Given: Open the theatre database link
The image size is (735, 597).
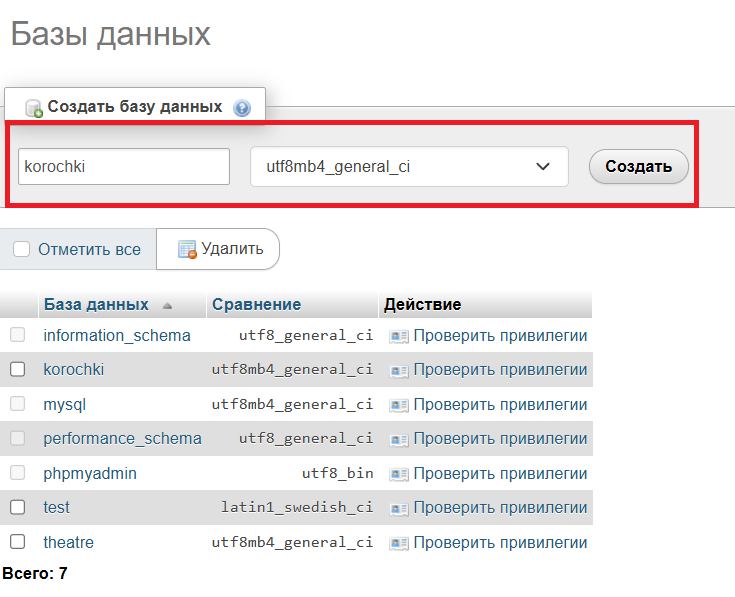Looking at the screenshot, I should [68, 543].
